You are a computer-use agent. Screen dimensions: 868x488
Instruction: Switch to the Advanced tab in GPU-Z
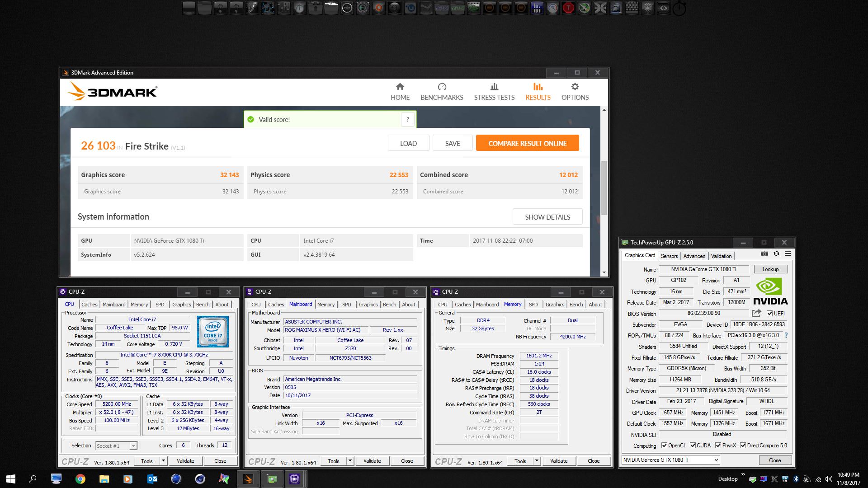[x=694, y=256]
